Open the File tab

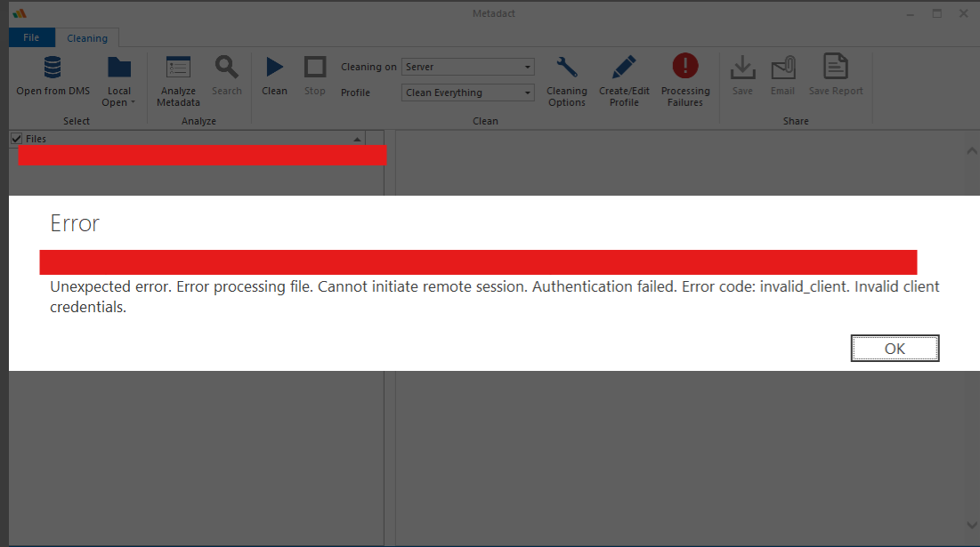31,38
